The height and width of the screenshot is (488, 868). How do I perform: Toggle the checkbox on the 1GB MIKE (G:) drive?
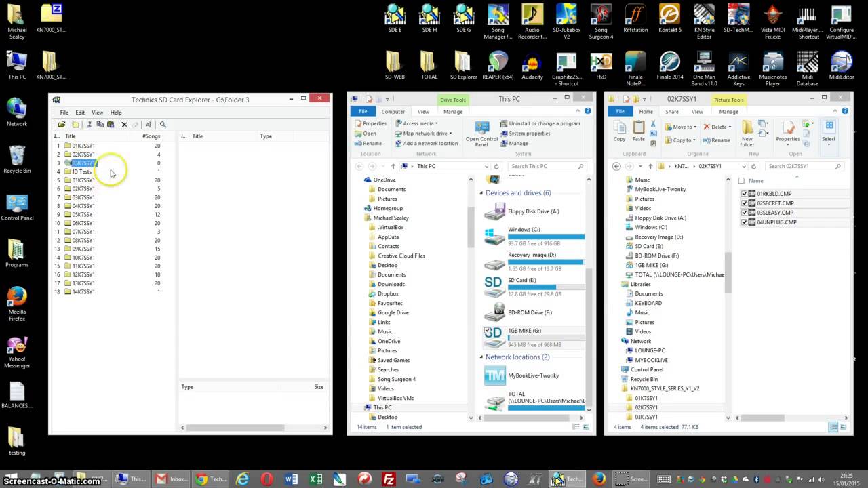[x=488, y=330]
